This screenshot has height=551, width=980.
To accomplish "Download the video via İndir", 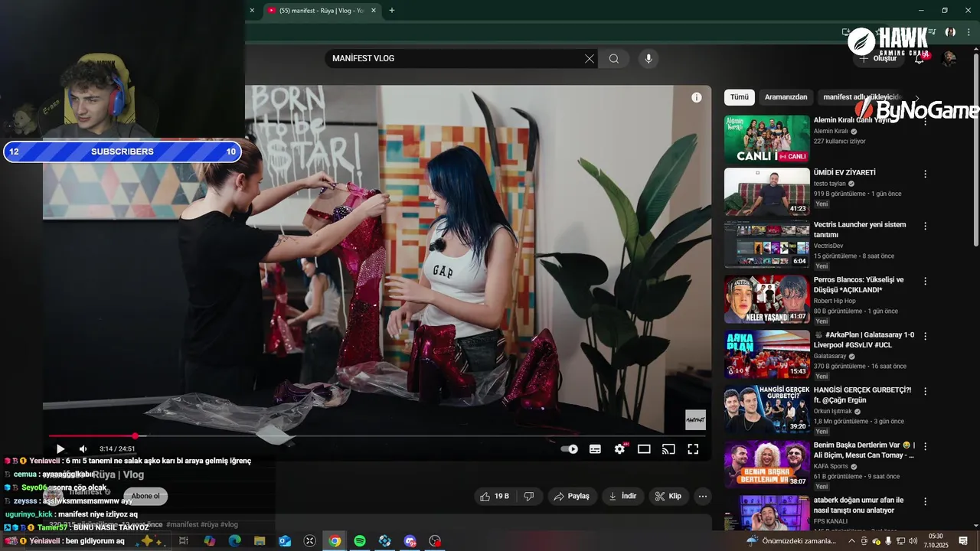I will coord(622,496).
